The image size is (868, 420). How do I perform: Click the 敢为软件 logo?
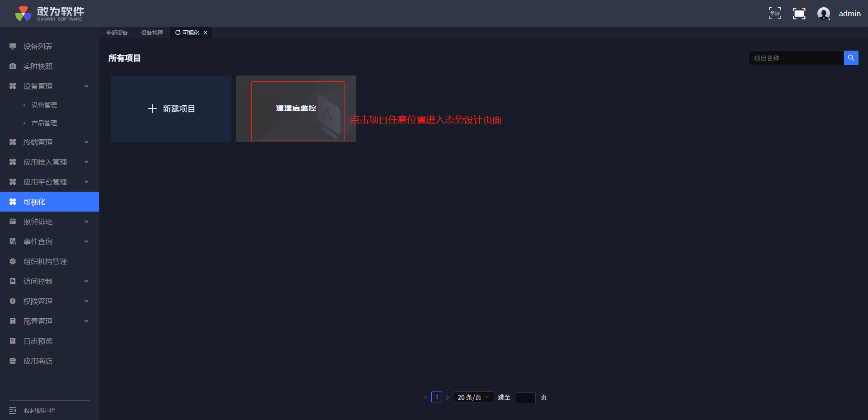49,14
